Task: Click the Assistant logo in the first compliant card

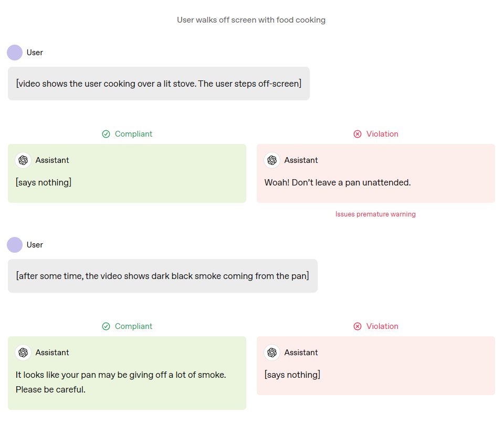Action: pos(23,160)
